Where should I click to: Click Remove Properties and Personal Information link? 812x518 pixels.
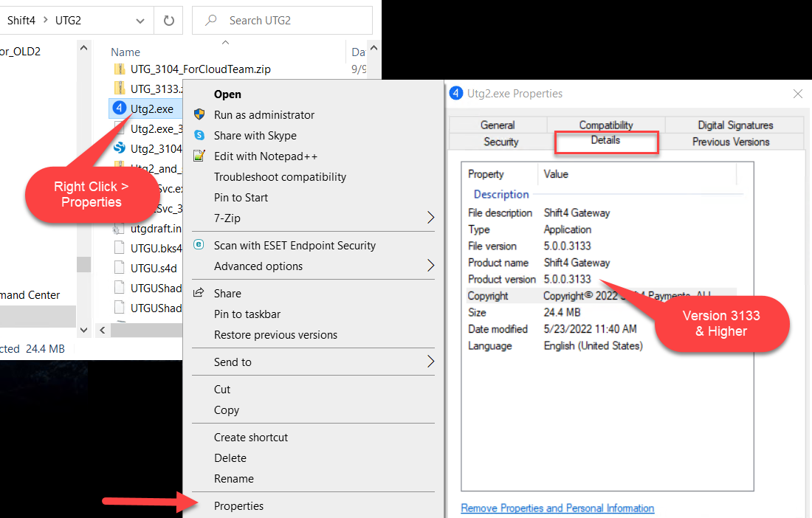point(557,508)
